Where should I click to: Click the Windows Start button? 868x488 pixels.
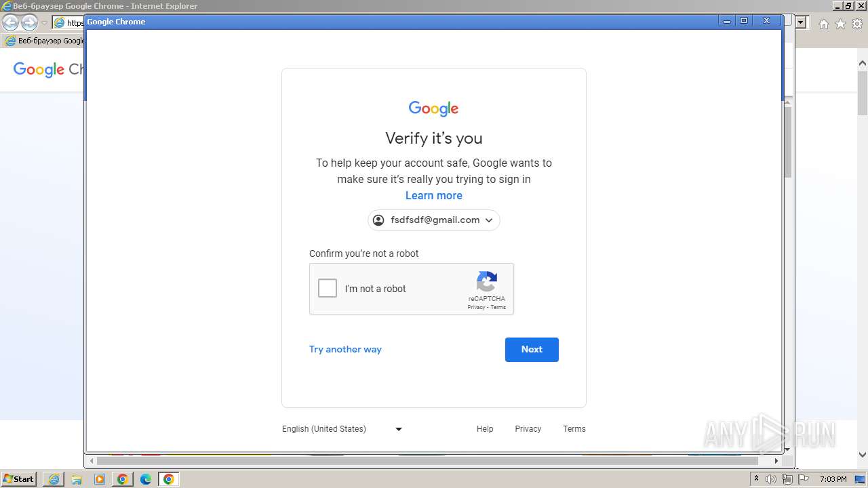point(19,479)
